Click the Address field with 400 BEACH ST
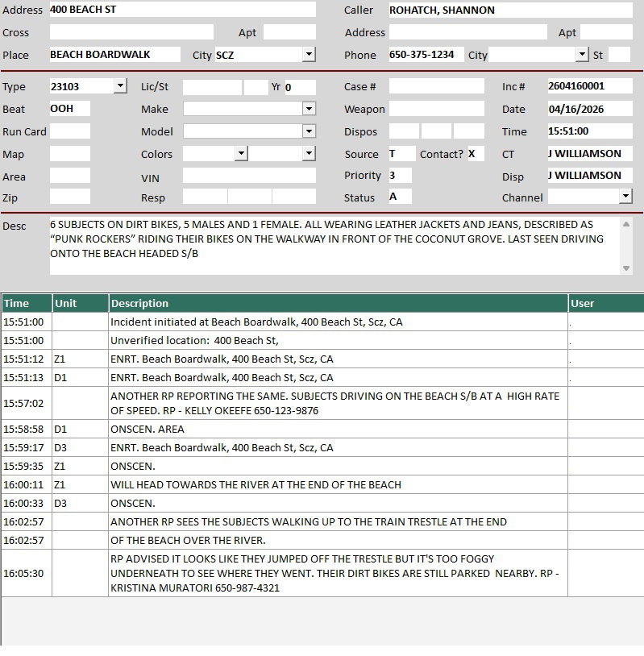Viewport: 644px width, 656px height. pos(182,10)
